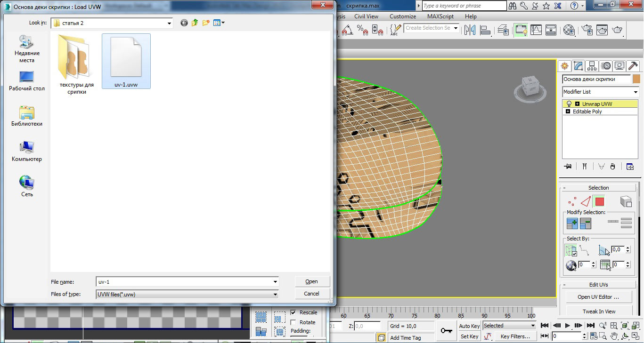Select Polygon sub-object mode red square
The height and width of the screenshot is (343, 644).
(x=599, y=202)
